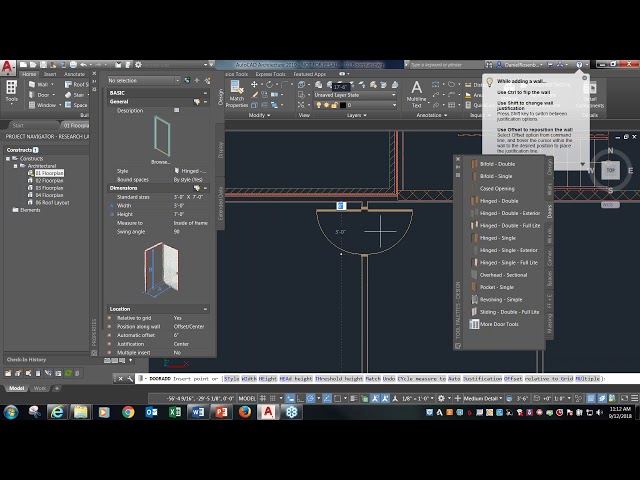Open the AutoCAD application menu button
The width and height of the screenshot is (640, 480).
[x=7, y=67]
